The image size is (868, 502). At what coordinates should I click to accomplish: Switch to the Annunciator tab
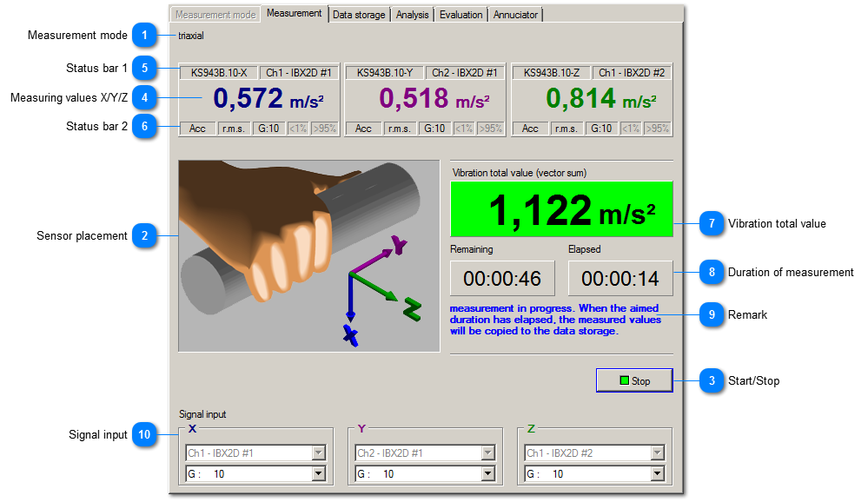coord(514,14)
